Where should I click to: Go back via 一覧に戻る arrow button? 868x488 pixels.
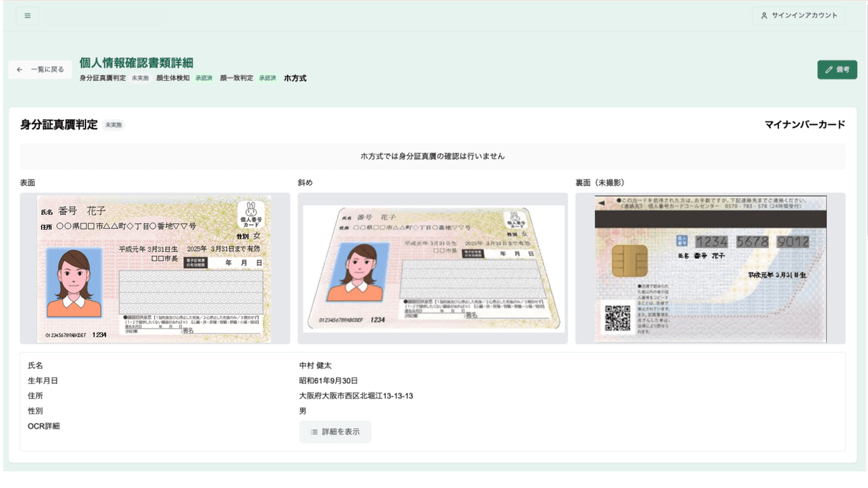pos(41,69)
